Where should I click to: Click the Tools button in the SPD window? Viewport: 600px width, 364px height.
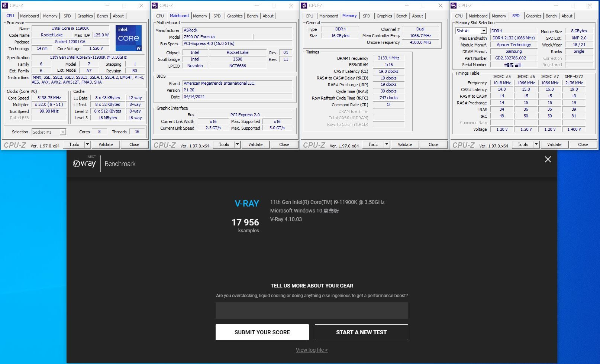click(523, 144)
